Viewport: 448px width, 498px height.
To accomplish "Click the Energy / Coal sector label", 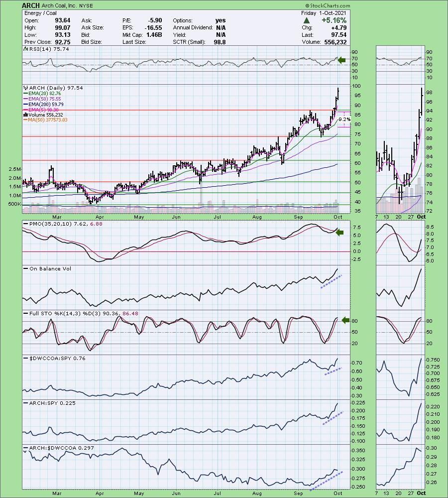I will [40, 13].
